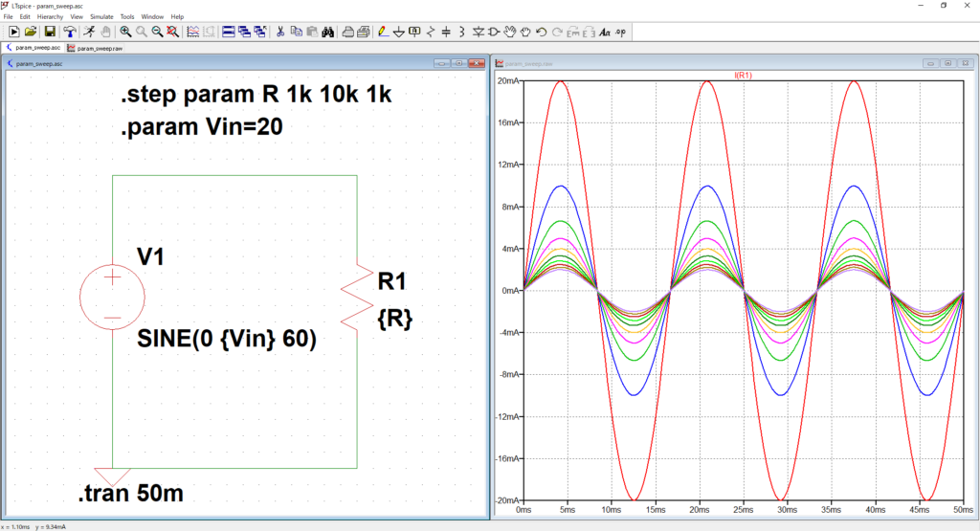Open the File menu
980x531 pixels.
tap(8, 17)
